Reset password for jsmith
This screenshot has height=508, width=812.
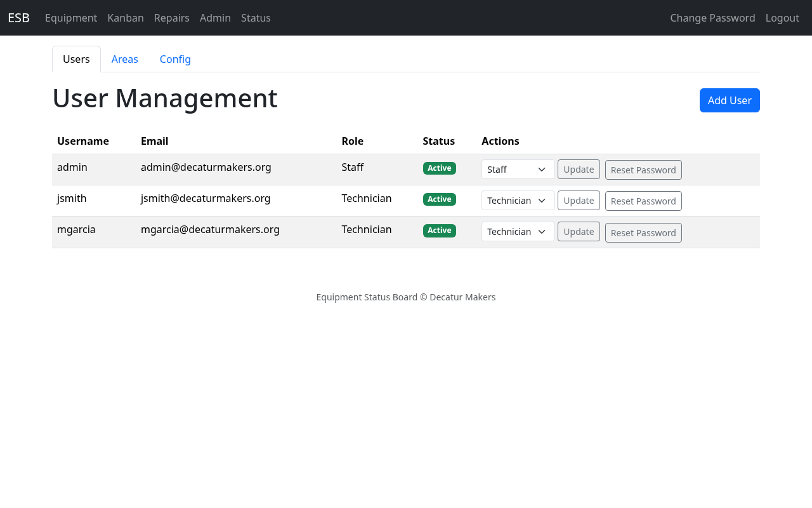tap(643, 200)
